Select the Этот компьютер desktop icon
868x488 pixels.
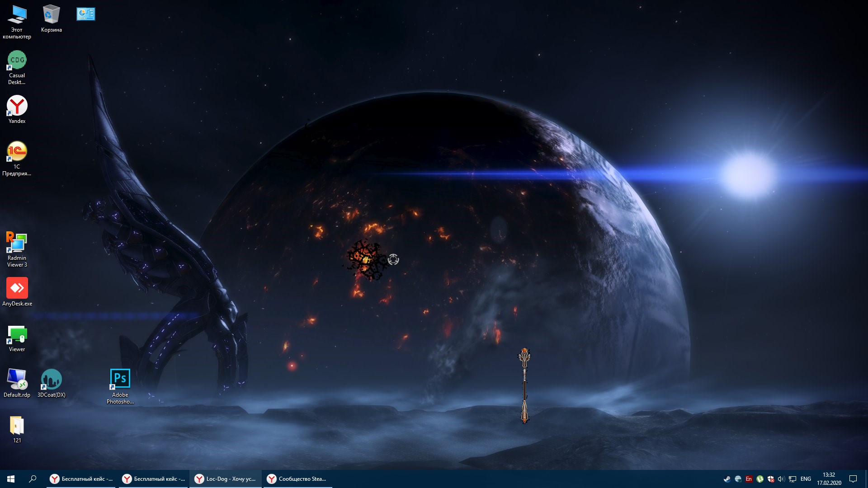coord(17,22)
